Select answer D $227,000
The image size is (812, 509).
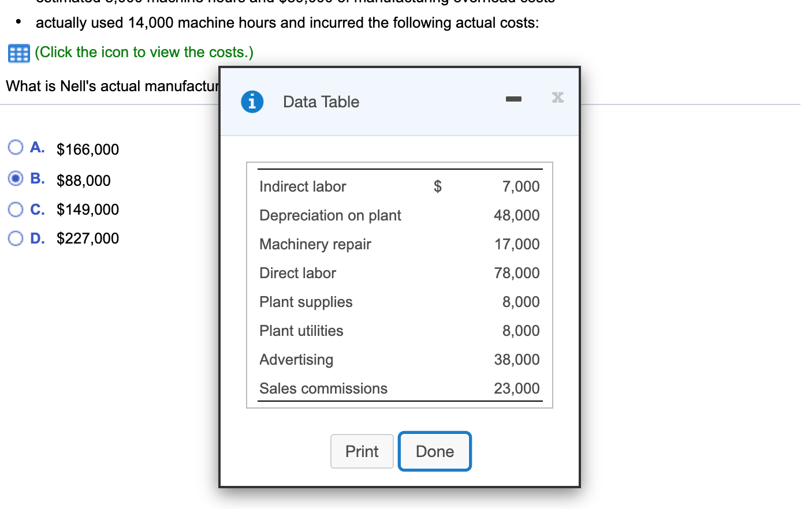click(x=16, y=238)
